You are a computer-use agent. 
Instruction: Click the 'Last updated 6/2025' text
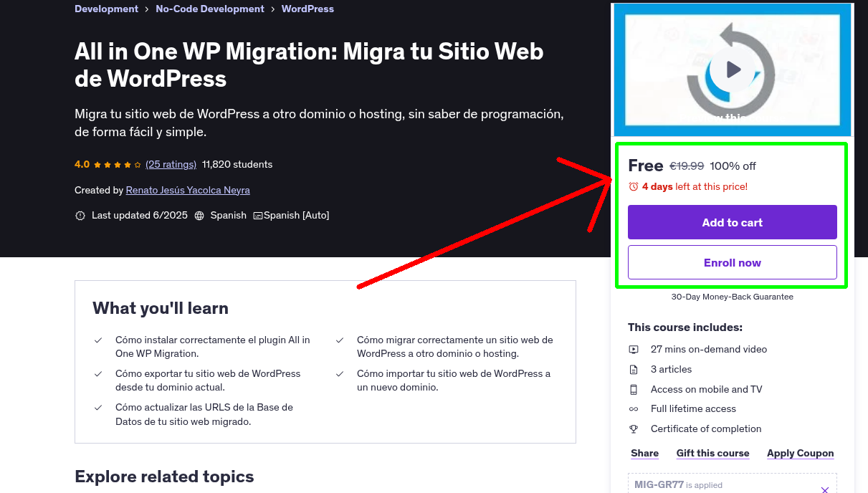coord(140,215)
